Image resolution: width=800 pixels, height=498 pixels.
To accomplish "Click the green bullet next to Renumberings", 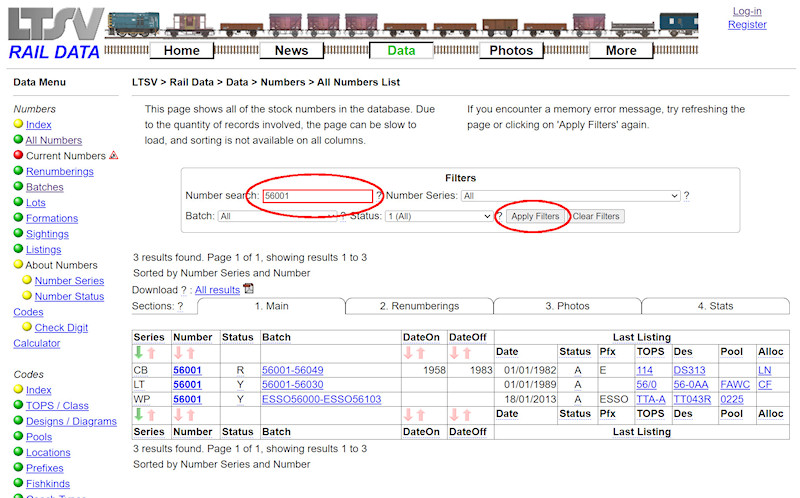I will (18, 171).
